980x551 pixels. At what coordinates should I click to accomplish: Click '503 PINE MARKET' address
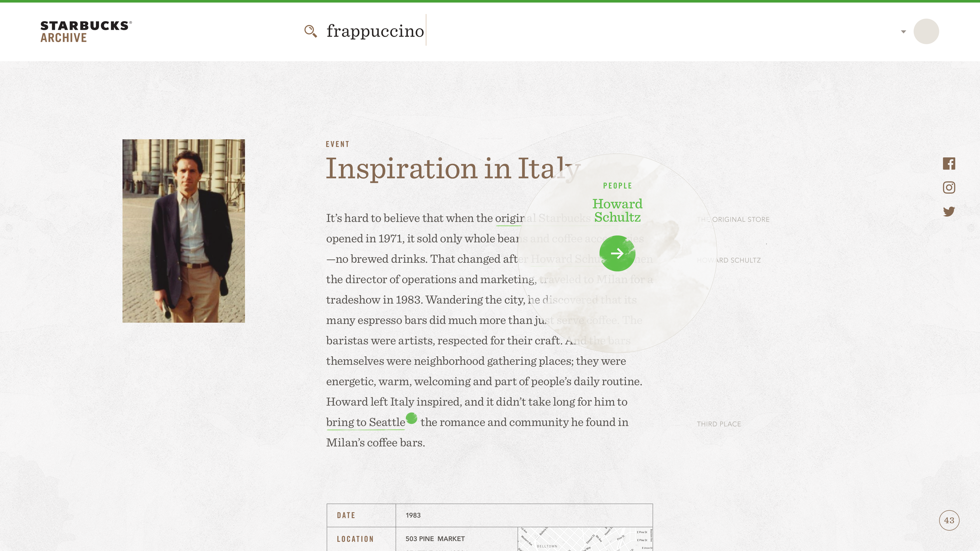pos(435,539)
